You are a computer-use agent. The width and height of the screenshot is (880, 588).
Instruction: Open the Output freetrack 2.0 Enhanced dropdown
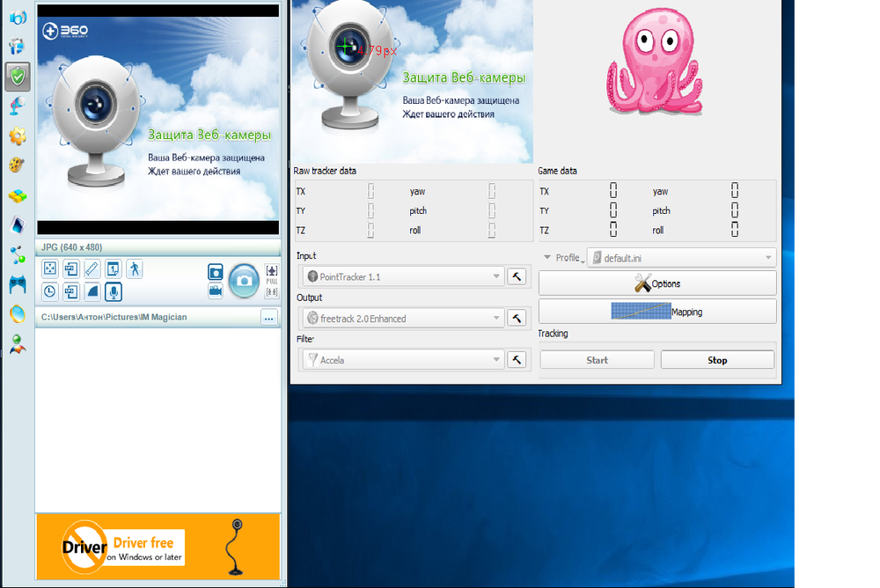[x=402, y=319]
